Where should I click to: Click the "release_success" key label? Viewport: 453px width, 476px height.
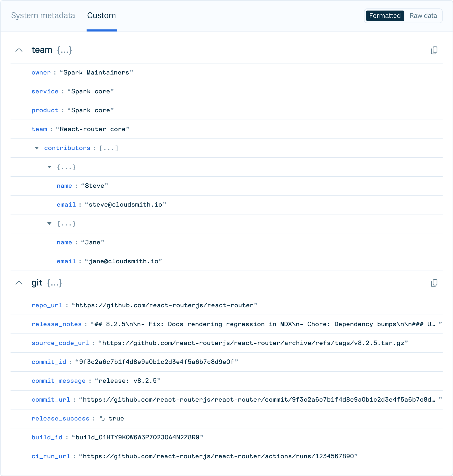[x=60, y=418]
